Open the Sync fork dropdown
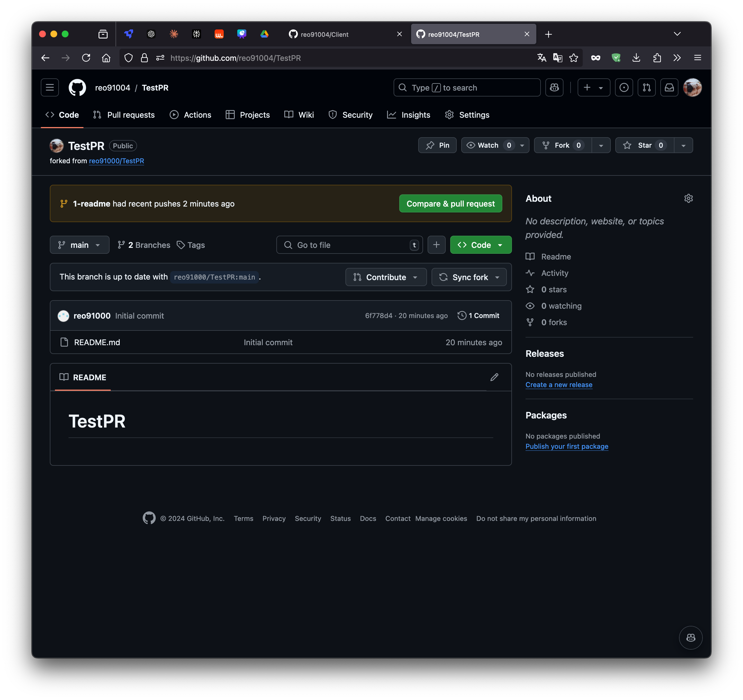This screenshot has width=743, height=700. click(469, 277)
